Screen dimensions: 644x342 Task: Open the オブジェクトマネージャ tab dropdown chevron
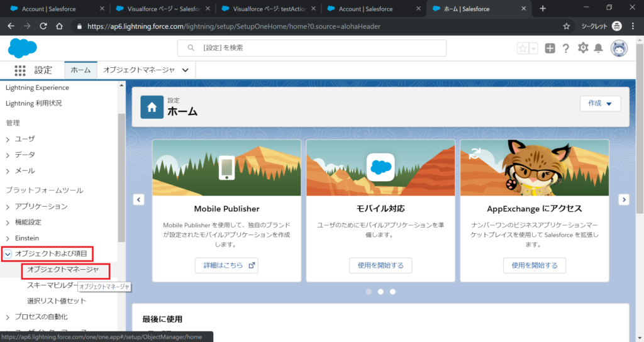185,70
